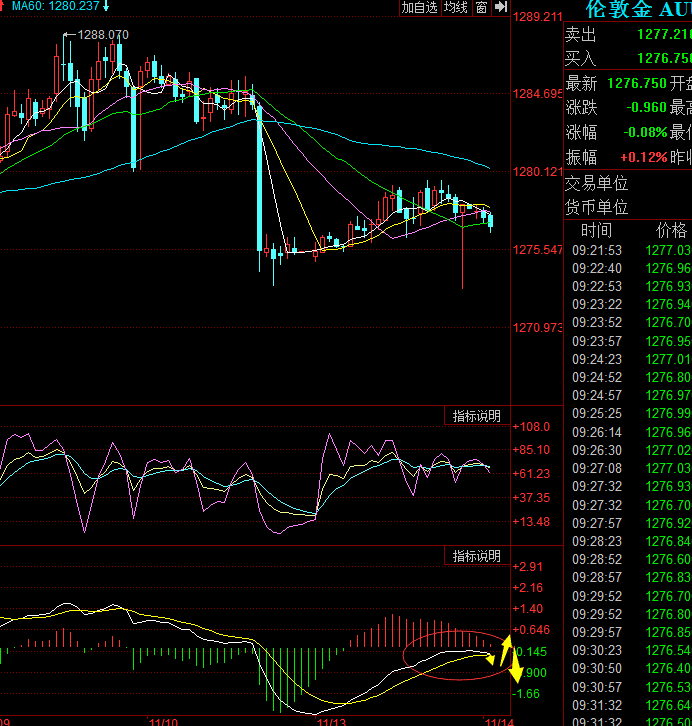The height and width of the screenshot is (726, 692).
Task: Select the 买入 buy price row
Action: coord(628,59)
